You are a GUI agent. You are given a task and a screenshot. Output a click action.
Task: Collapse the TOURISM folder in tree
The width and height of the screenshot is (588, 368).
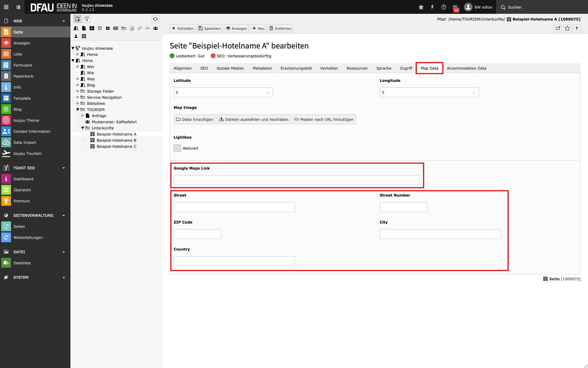(78, 109)
